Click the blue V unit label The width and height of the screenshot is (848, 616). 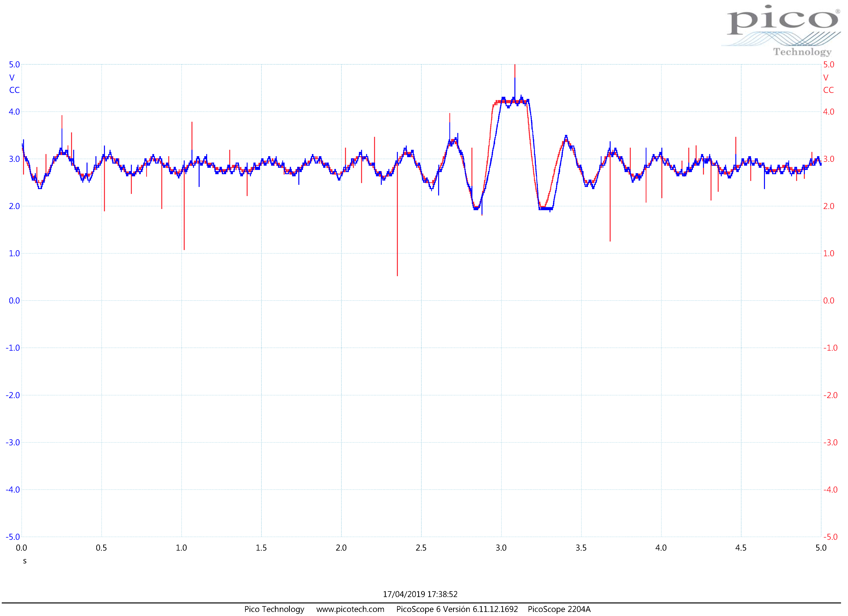pos(12,78)
